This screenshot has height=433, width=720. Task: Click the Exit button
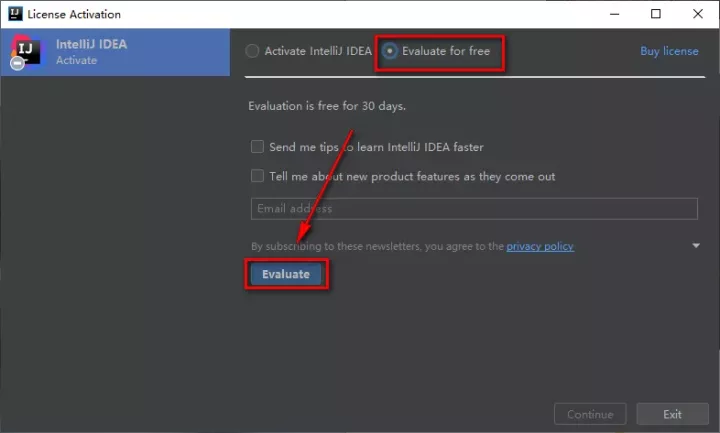tap(672, 414)
